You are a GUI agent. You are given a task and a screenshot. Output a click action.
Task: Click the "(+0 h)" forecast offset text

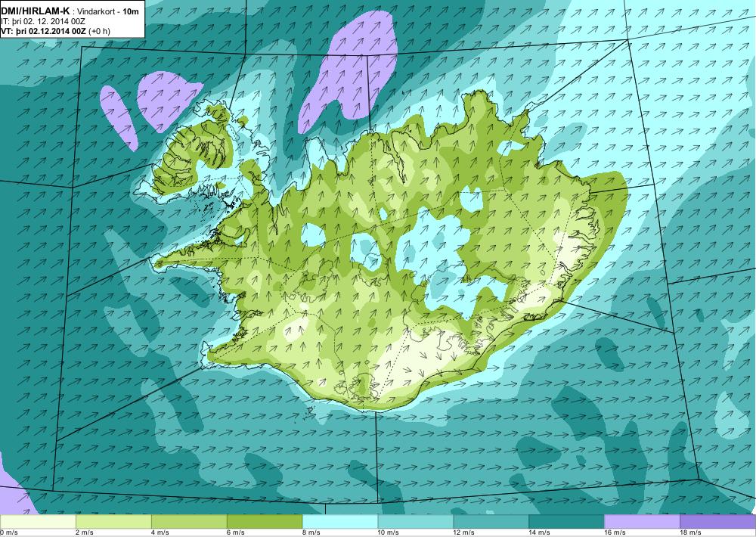click(x=99, y=31)
